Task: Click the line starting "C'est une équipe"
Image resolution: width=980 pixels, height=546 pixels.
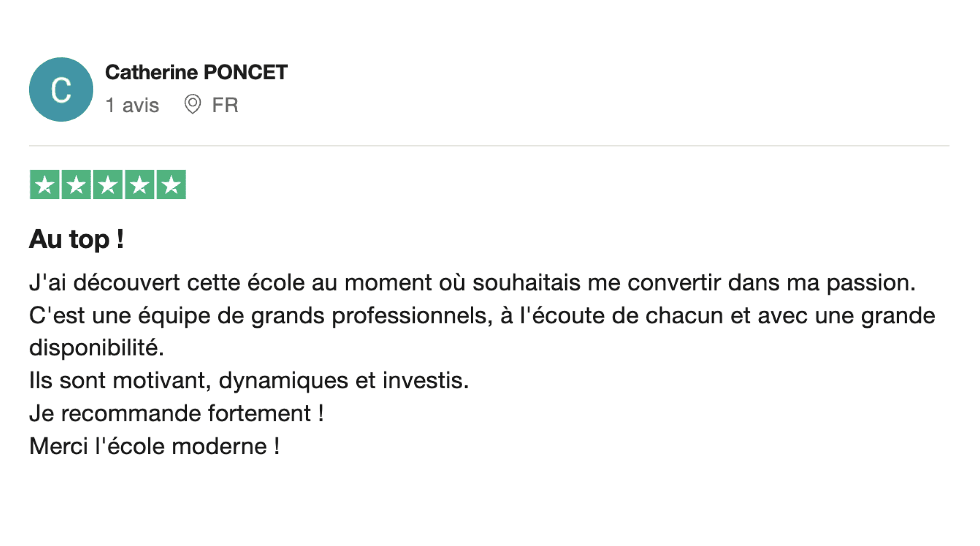Action: (x=482, y=315)
